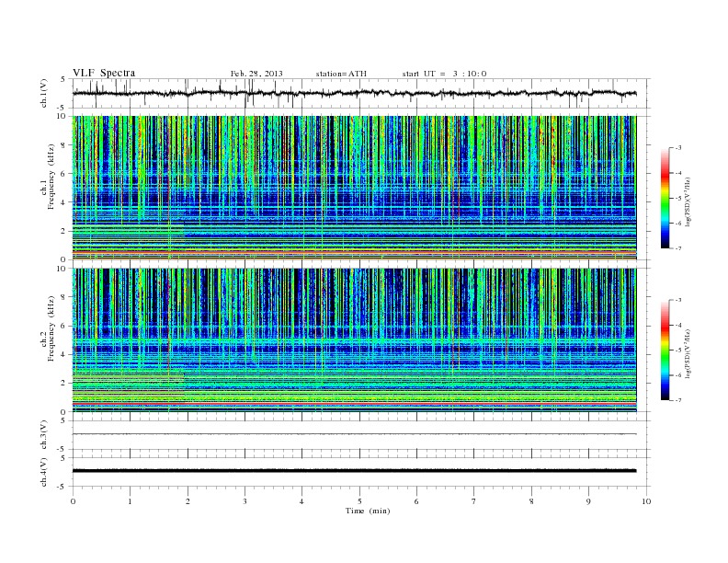Click time axis tick label "6" under ch.4 panel
Viewport: 728px width, 563px height.
(x=416, y=501)
